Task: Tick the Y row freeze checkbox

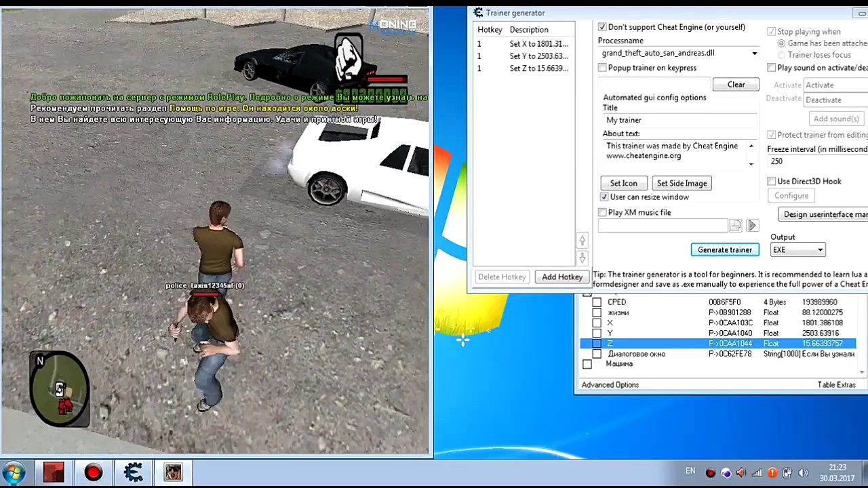Action: point(597,333)
